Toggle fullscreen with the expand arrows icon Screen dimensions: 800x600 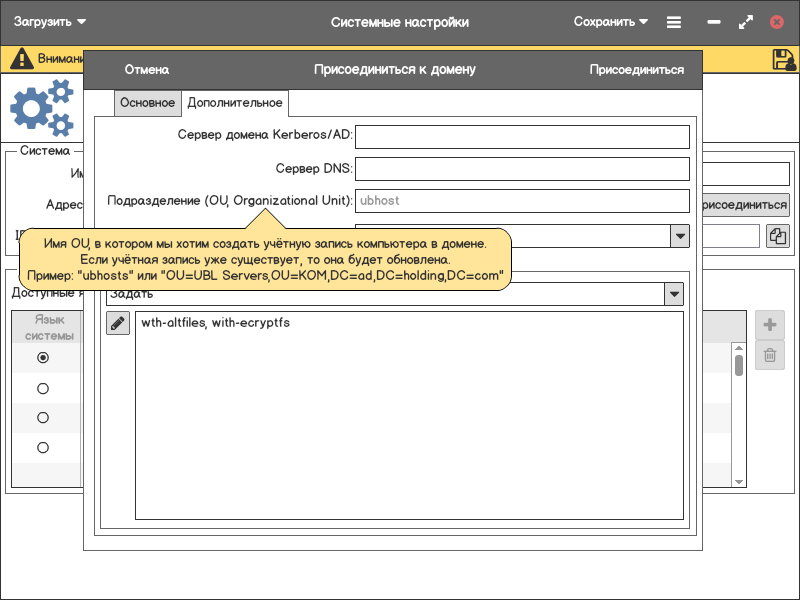(x=745, y=22)
